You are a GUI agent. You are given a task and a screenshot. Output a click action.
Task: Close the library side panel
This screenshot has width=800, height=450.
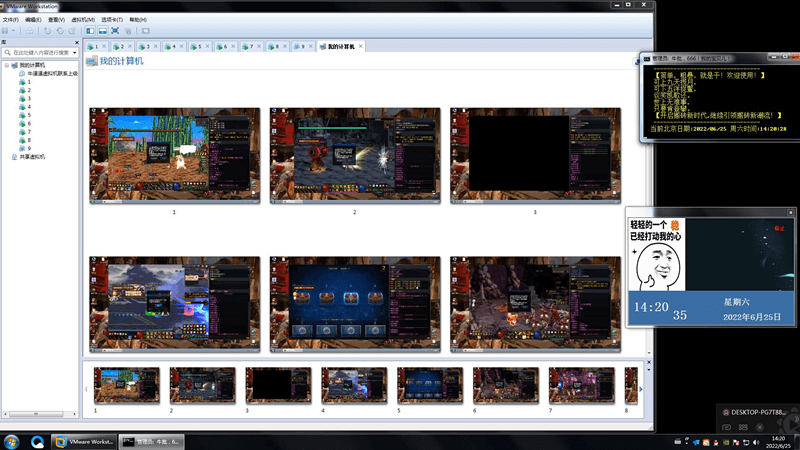coord(77,42)
